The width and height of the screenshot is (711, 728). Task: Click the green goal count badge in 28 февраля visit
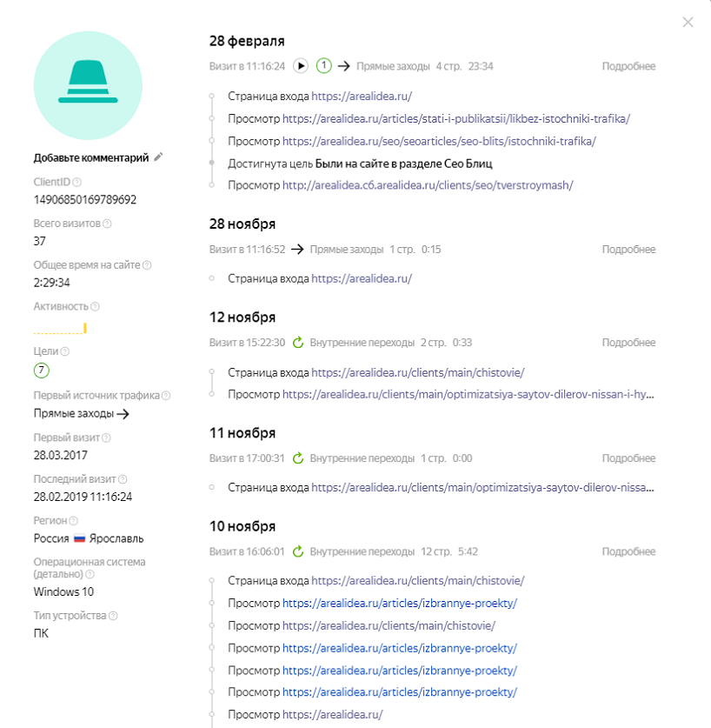click(324, 66)
